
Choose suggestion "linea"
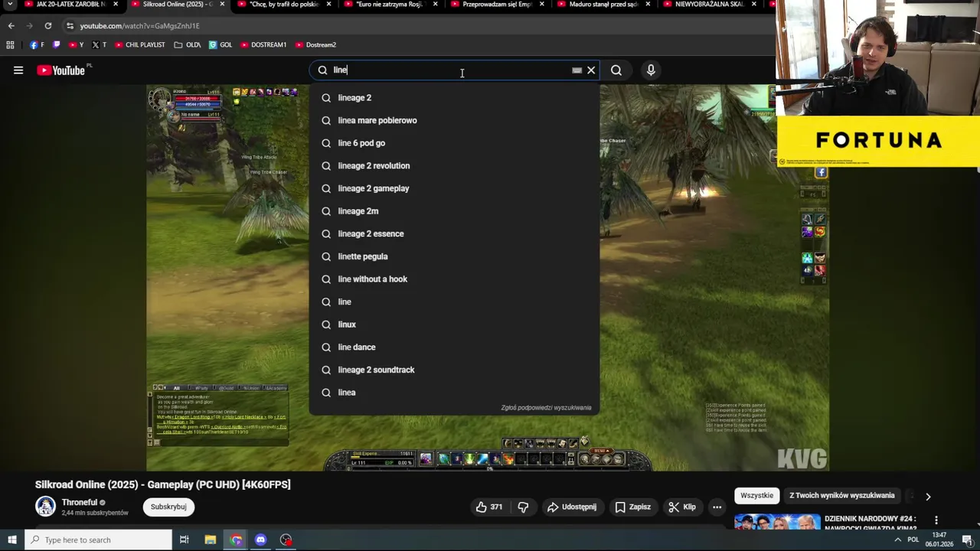point(454,393)
